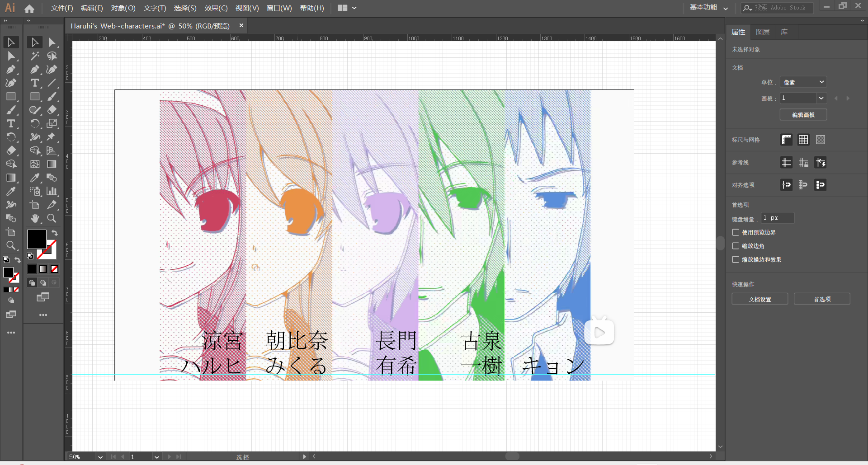Image resolution: width=868 pixels, height=465 pixels.
Task: Toggle snap to point option
Action: (787, 185)
